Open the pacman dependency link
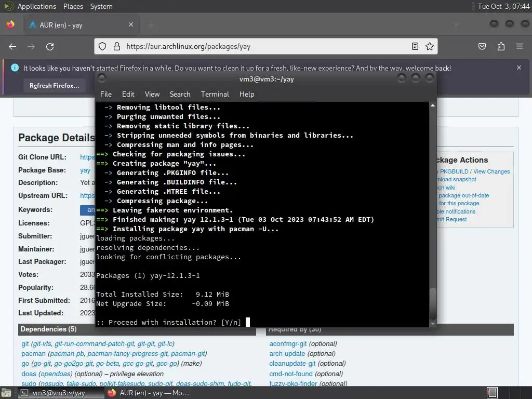This screenshot has width=532, height=399. tap(33, 353)
